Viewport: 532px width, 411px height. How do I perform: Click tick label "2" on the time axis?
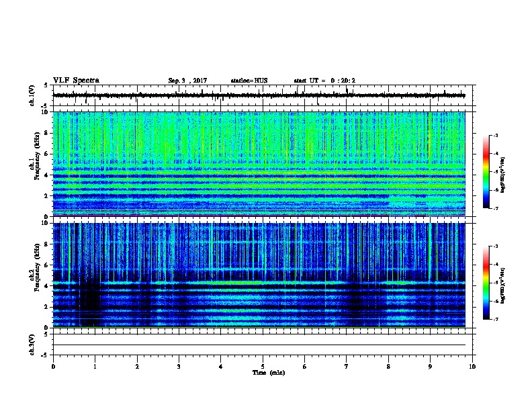coord(137,367)
